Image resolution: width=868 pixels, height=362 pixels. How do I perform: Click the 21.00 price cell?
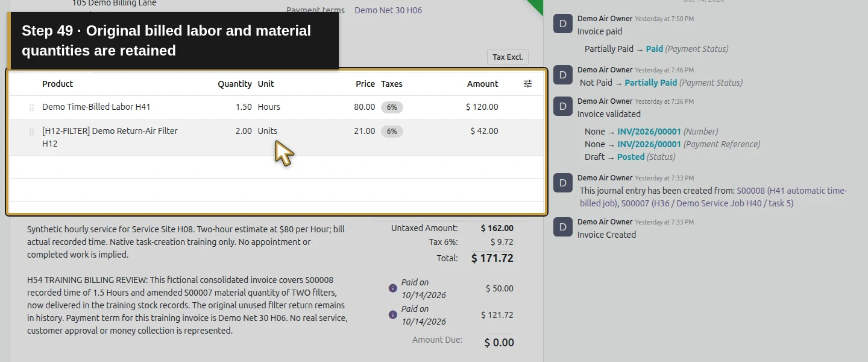click(364, 131)
